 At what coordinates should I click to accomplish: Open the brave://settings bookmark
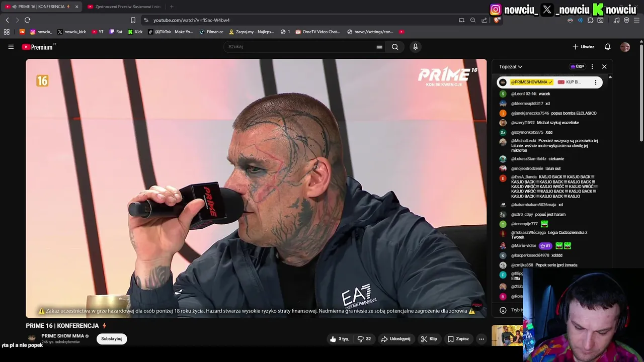[370, 32]
